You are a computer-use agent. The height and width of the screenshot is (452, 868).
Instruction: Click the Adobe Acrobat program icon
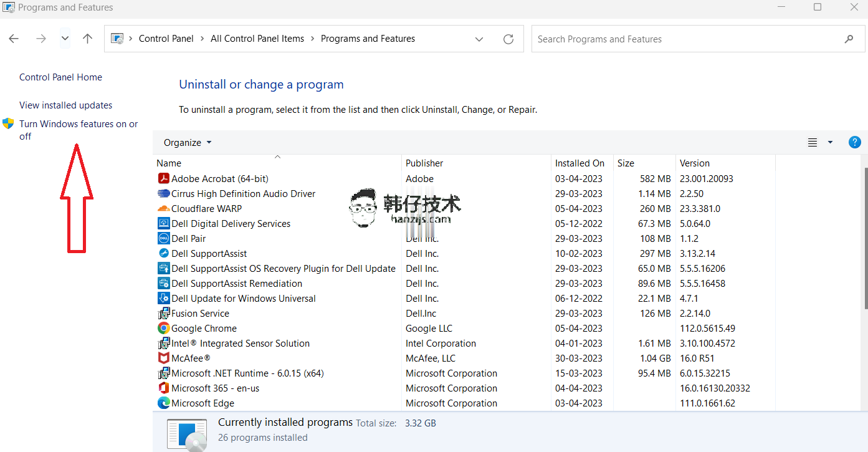[x=164, y=179]
